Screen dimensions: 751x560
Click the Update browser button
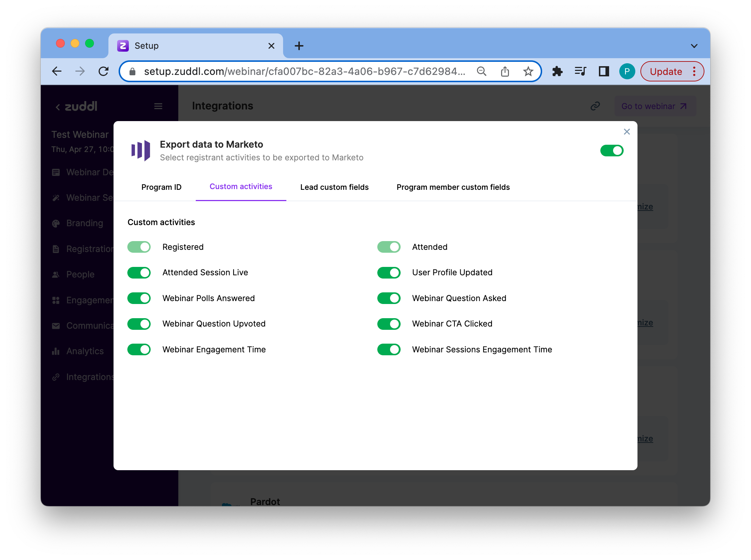665,71
